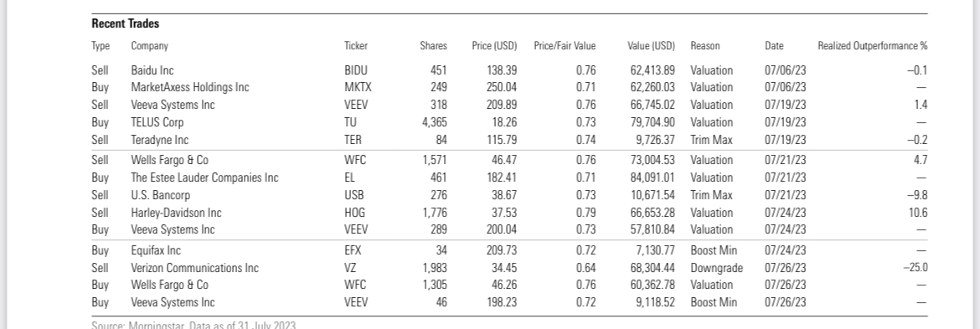980x329 pixels.
Task: Click the Date column header
Action: point(774,45)
